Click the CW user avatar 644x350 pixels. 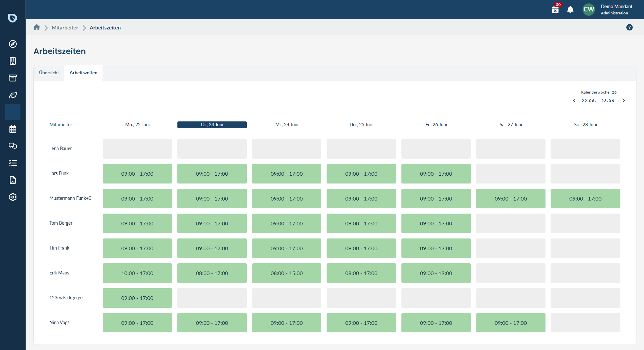coord(589,9)
